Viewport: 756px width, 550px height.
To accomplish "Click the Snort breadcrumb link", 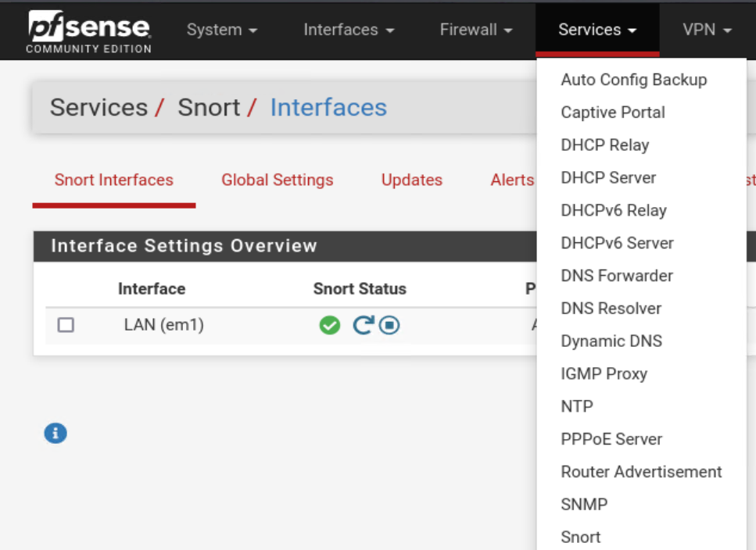I will [x=209, y=107].
